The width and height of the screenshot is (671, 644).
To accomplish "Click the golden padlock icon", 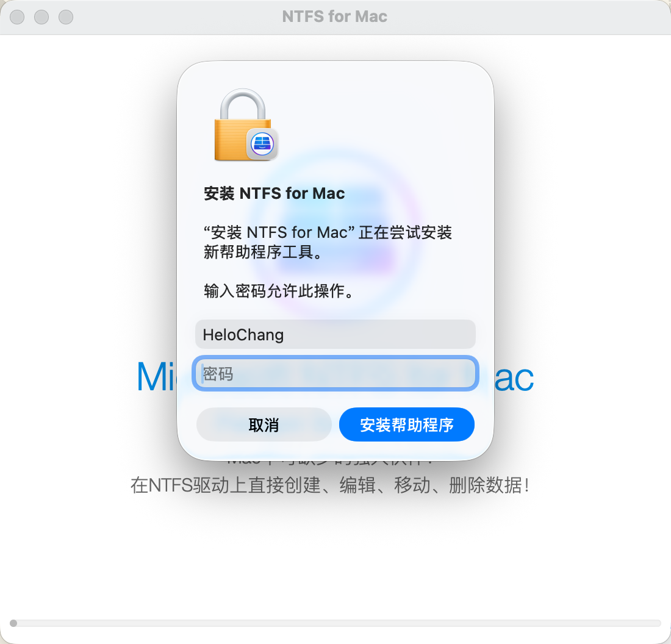I will pyautogui.click(x=243, y=124).
